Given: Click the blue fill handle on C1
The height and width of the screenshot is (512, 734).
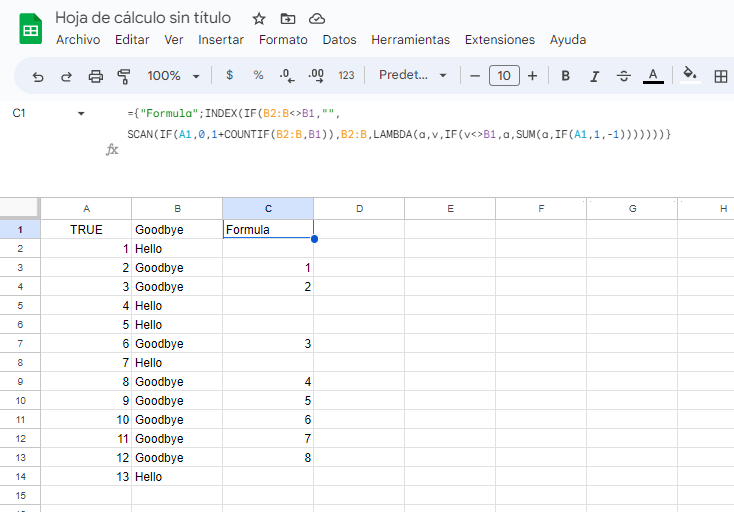Looking at the screenshot, I should pos(314,239).
